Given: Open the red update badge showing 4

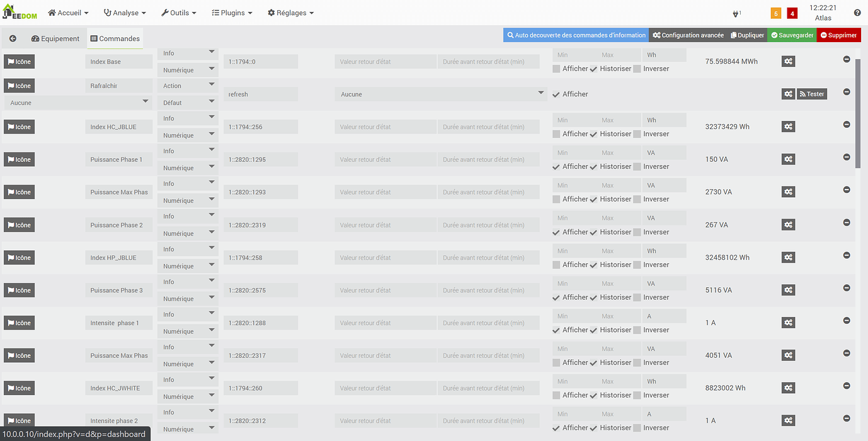Looking at the screenshot, I should coord(792,13).
